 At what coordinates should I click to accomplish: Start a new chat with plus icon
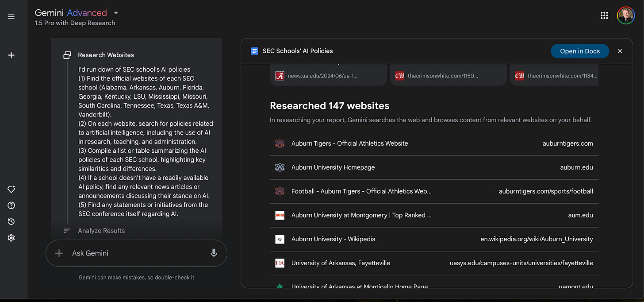[x=11, y=55]
